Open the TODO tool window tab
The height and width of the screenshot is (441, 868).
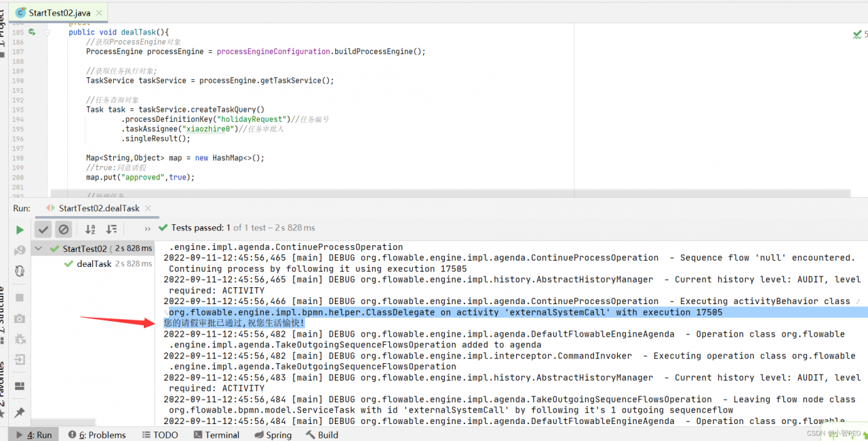point(160,435)
